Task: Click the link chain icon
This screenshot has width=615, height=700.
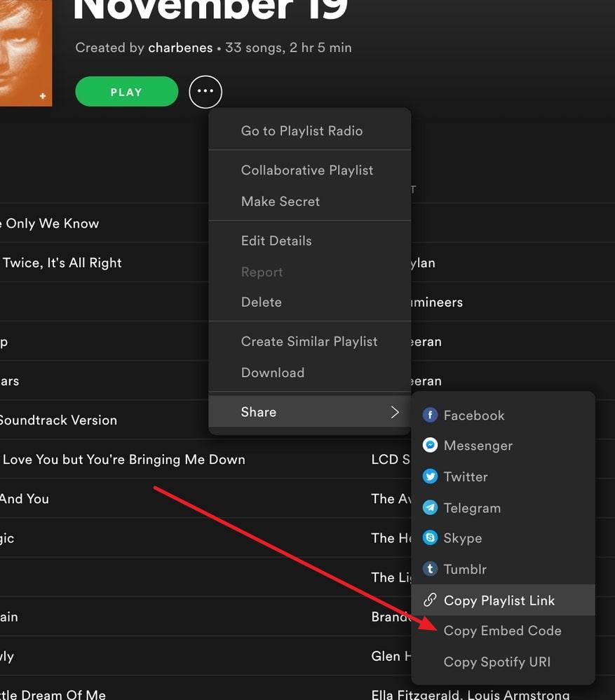Action: click(430, 600)
